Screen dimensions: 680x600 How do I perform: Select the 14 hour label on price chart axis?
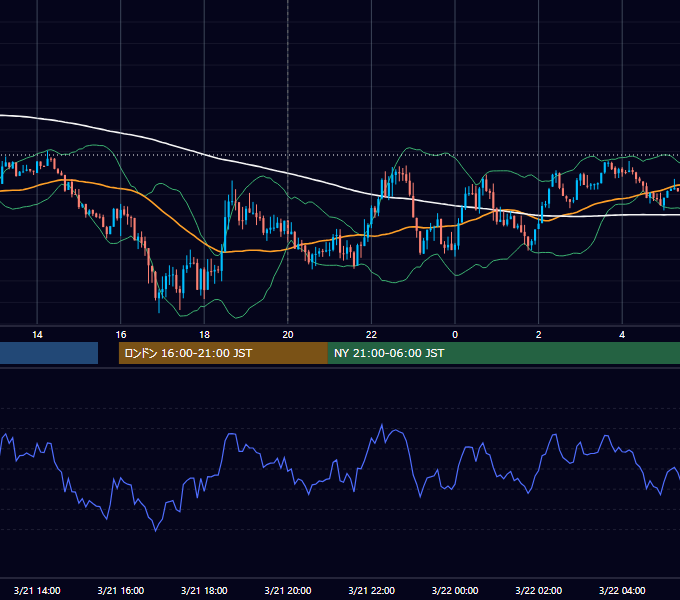pos(37,335)
